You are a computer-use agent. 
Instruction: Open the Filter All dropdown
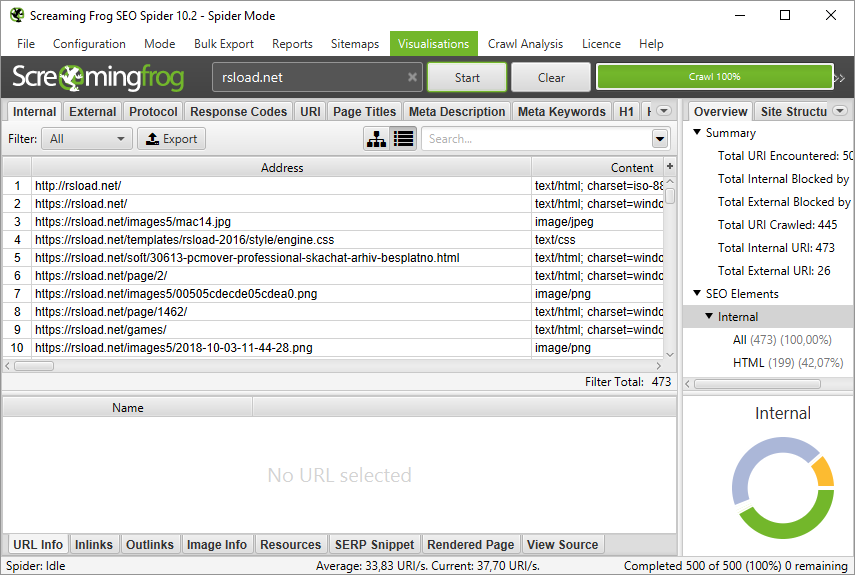pyautogui.click(x=87, y=139)
